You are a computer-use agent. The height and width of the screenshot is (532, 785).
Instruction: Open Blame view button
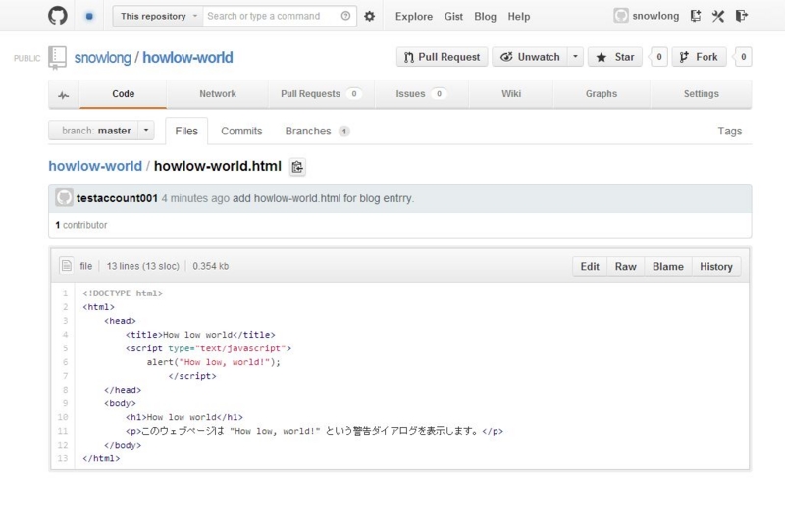668,267
